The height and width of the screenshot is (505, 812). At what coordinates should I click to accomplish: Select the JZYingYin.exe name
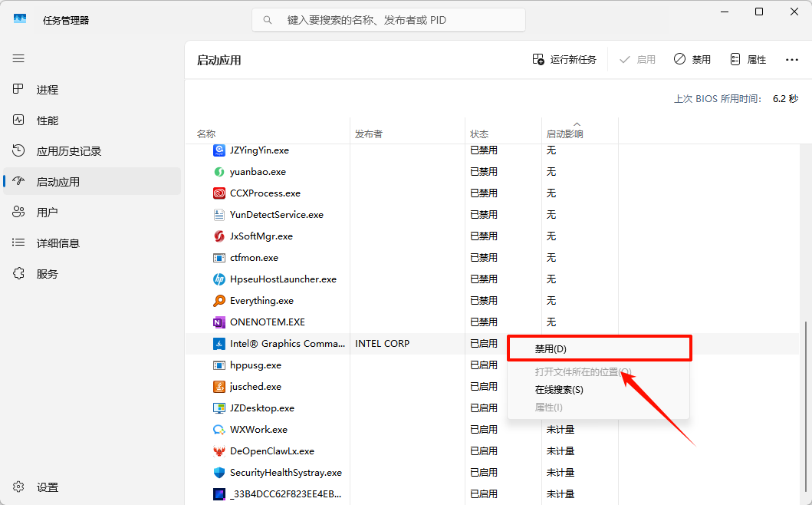click(259, 150)
